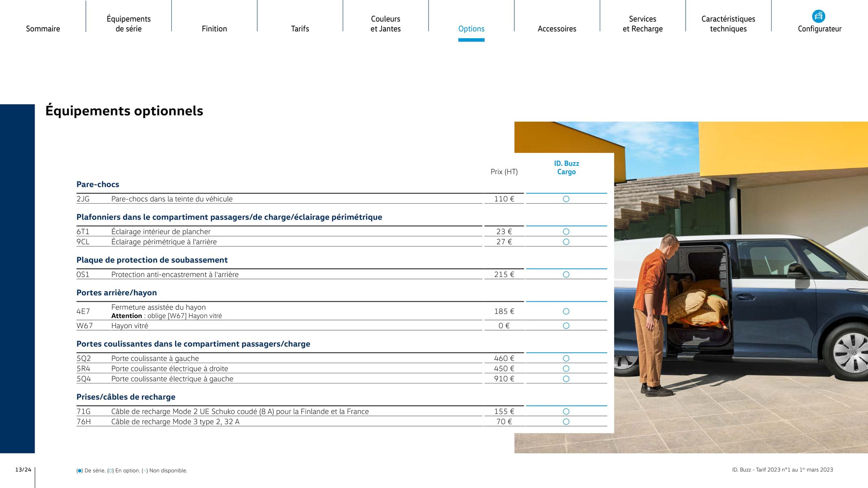Click the 'Hayon vitré' description in the W67 row
The width and height of the screenshot is (868, 488).
(x=129, y=326)
